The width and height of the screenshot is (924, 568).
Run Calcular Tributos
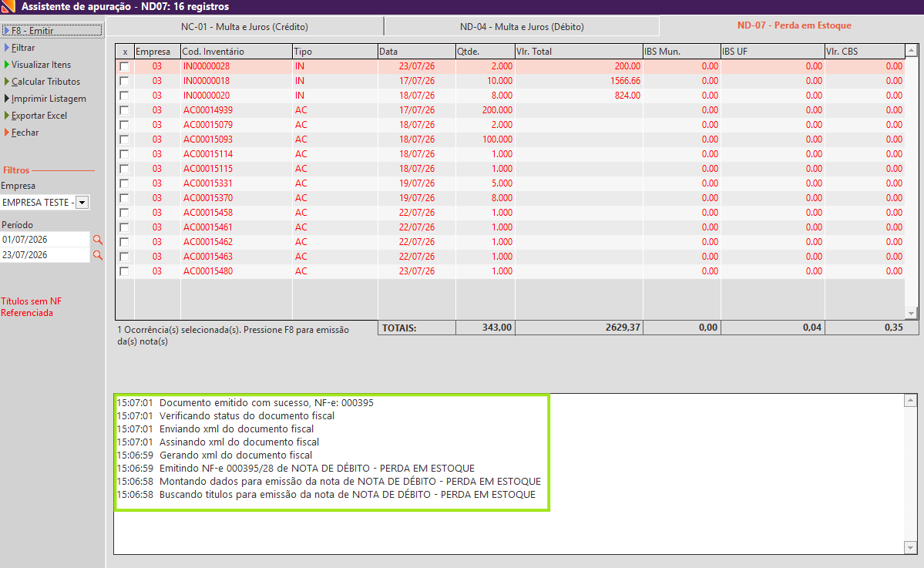[45, 82]
